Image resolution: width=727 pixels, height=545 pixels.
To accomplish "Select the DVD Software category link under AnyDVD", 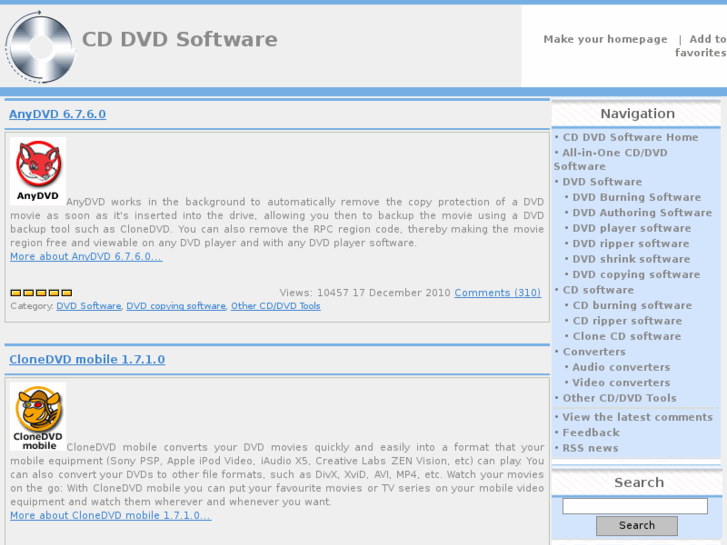I will [x=89, y=306].
